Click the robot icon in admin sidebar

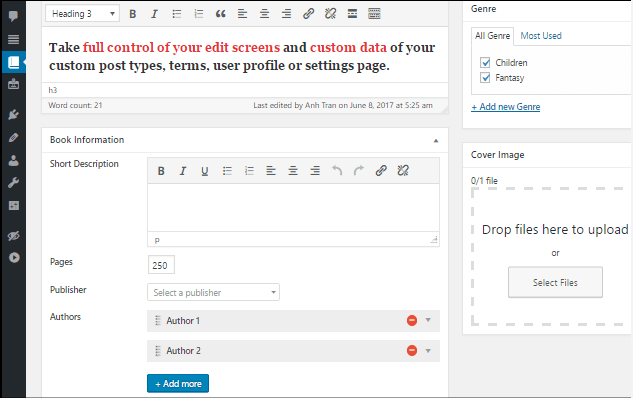(x=13, y=84)
